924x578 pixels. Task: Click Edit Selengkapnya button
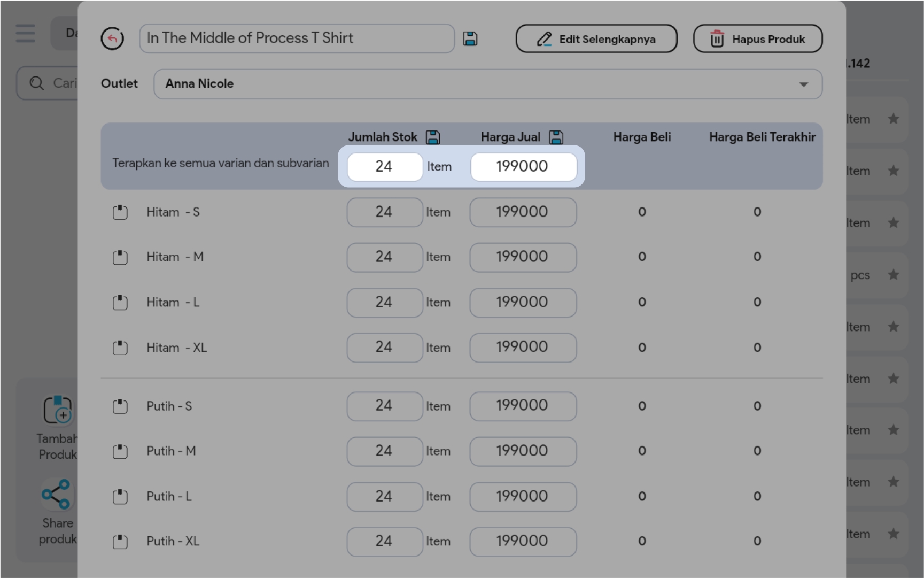tap(596, 39)
